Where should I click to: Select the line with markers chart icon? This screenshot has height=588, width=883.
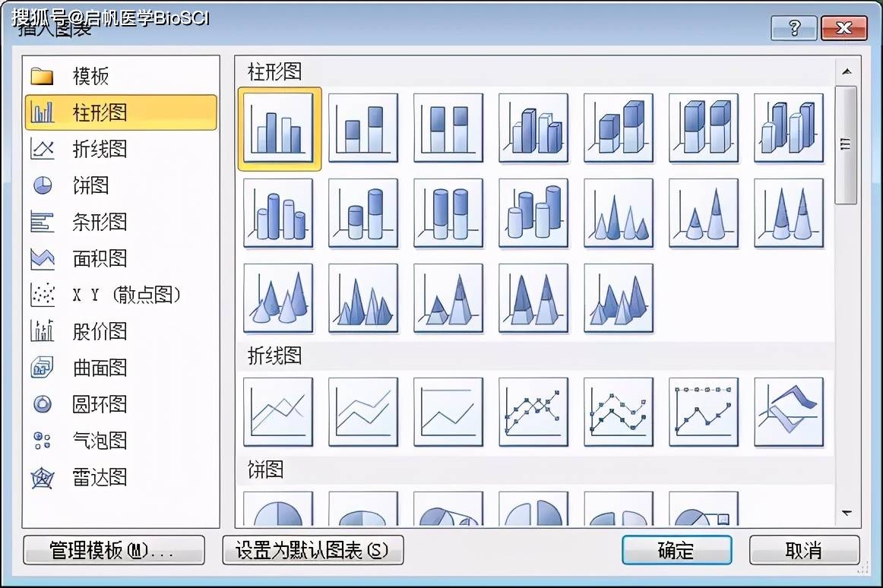533,413
